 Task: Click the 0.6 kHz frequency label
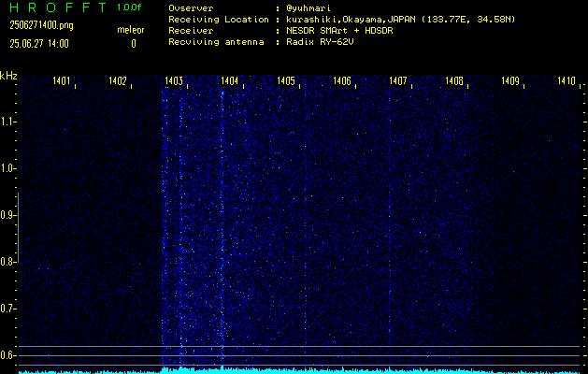(7, 355)
